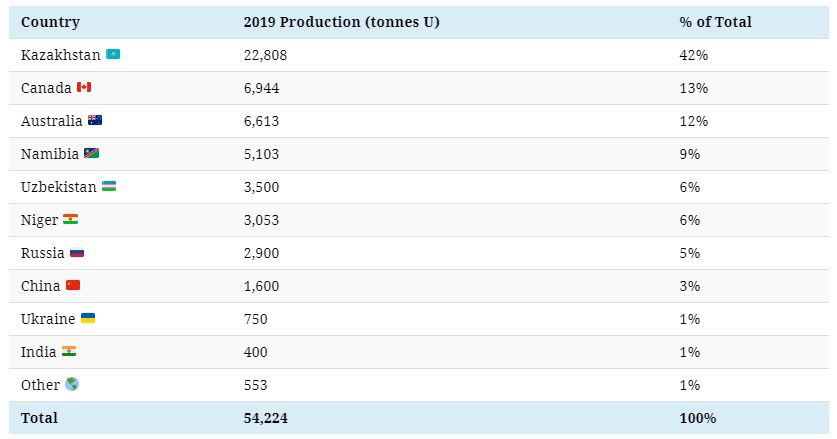This screenshot has width=837, height=439.
Task: Click the flag next to Niger
Action: (x=70, y=220)
